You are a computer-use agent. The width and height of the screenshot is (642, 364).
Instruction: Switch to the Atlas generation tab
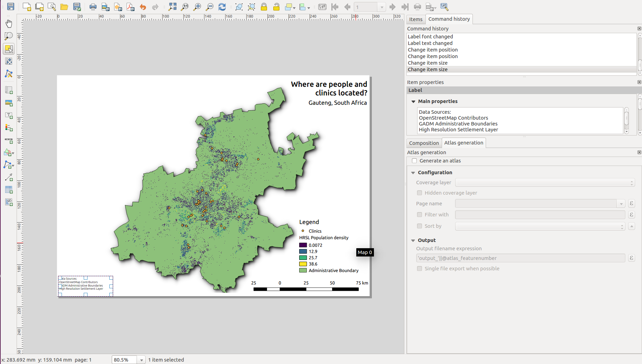[x=464, y=143]
